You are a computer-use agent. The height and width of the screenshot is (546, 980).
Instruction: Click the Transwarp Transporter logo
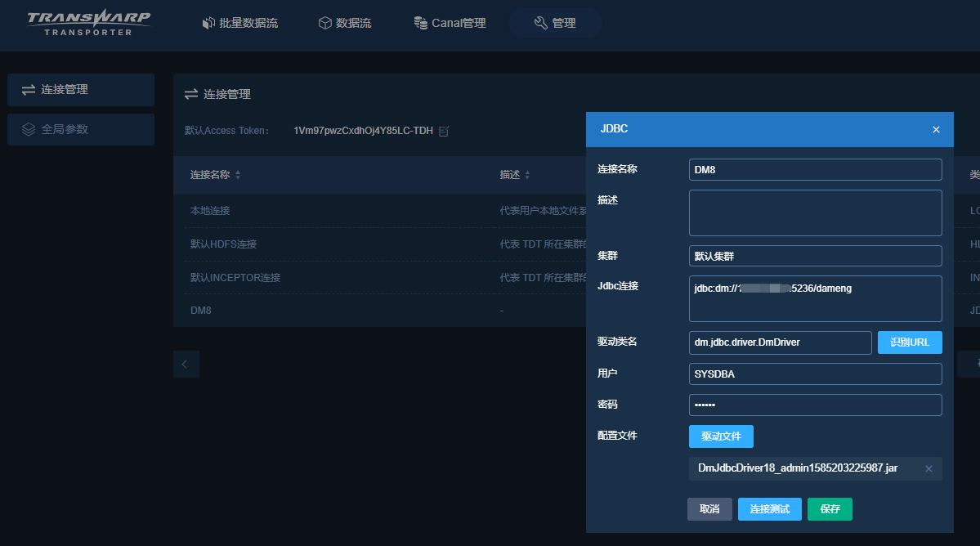pyautogui.click(x=88, y=23)
